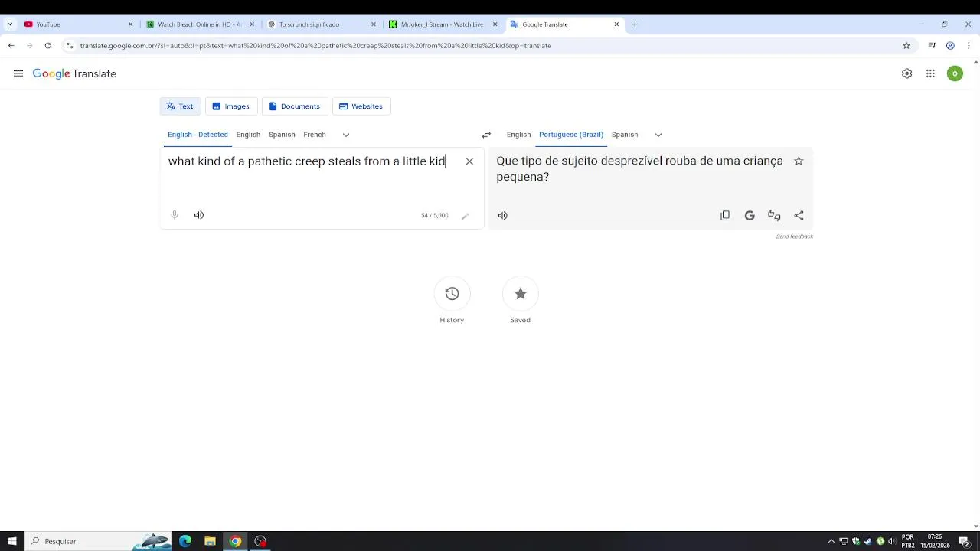Viewport: 980px width, 551px height.
Task: Choose English as target language
Action: 518,135
